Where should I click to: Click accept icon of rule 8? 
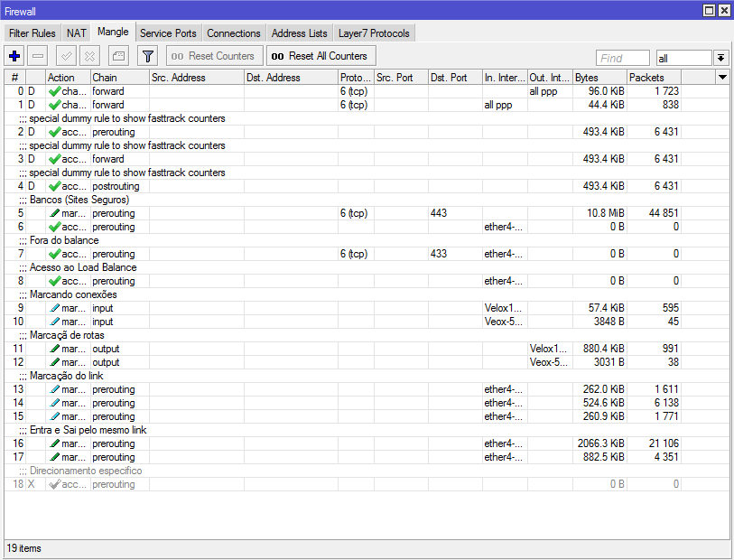pyautogui.click(x=54, y=282)
